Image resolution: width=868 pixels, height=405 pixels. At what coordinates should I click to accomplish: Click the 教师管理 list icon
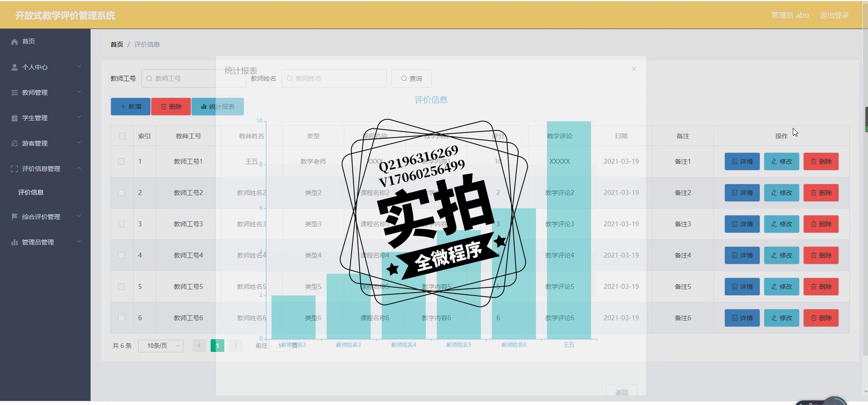tap(14, 93)
